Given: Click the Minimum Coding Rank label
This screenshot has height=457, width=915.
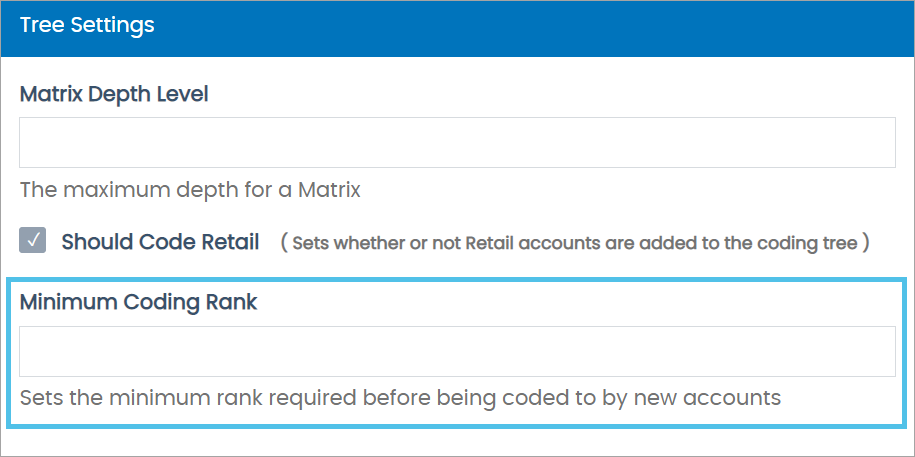Looking at the screenshot, I should tap(138, 302).
